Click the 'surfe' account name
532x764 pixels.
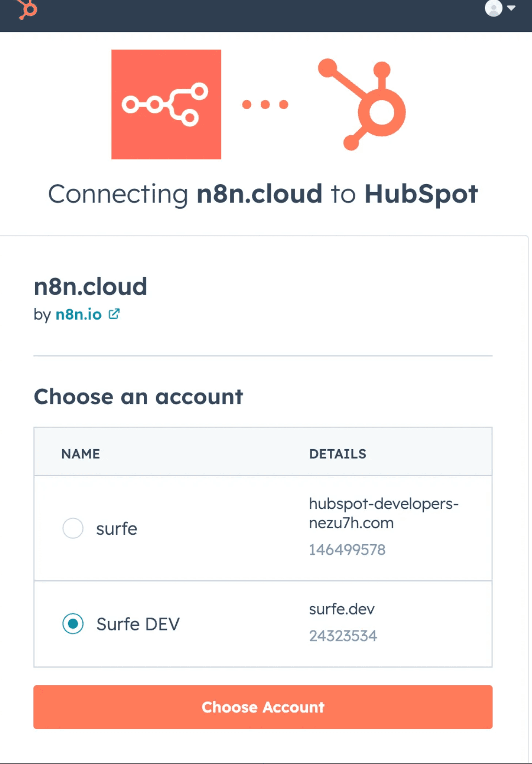[x=117, y=529]
